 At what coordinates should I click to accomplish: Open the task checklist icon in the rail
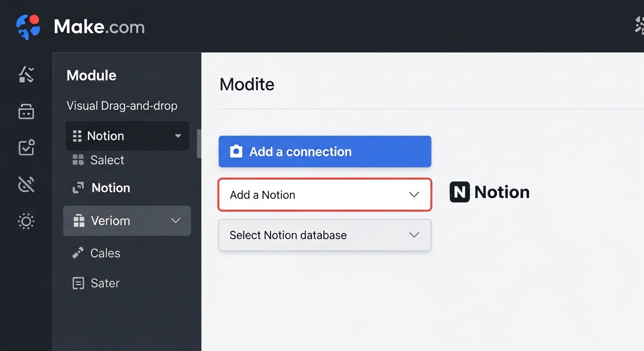(26, 148)
